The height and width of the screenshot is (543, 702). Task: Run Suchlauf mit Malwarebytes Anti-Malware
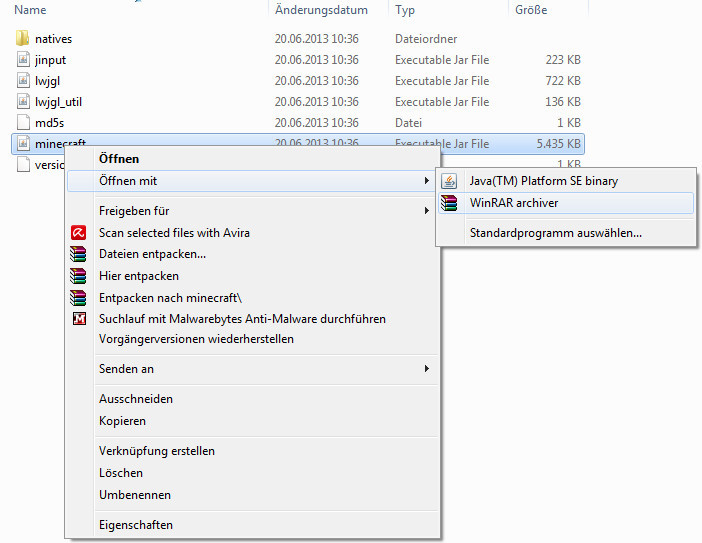coord(242,319)
